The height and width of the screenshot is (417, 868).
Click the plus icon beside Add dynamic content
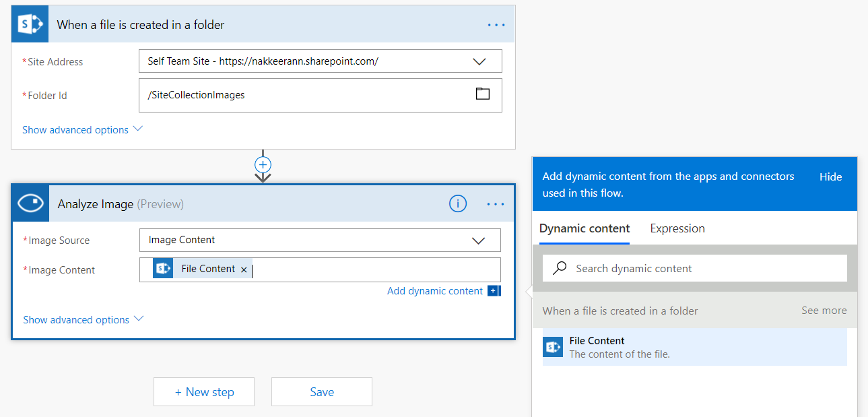[494, 291]
